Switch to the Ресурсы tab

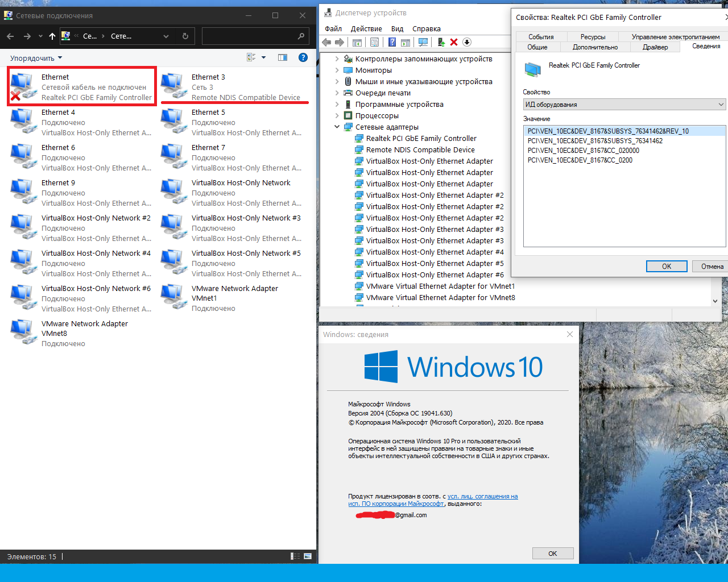[x=593, y=37]
